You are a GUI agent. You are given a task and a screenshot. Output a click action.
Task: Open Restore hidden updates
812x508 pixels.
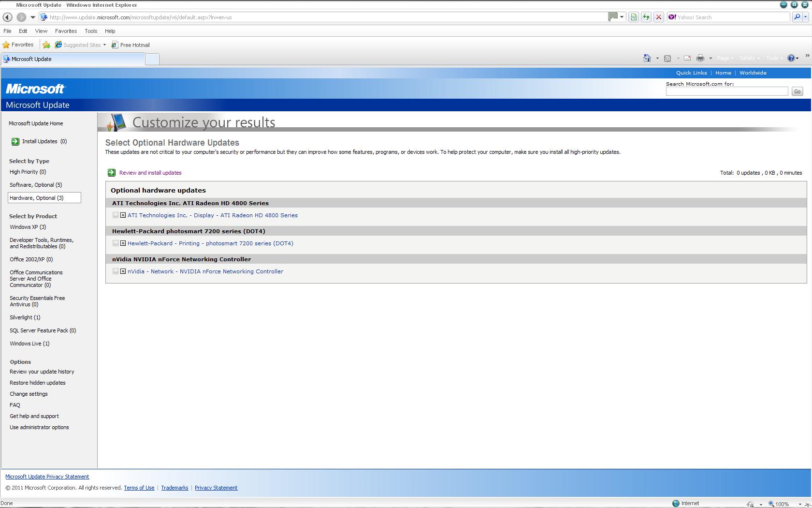click(38, 383)
